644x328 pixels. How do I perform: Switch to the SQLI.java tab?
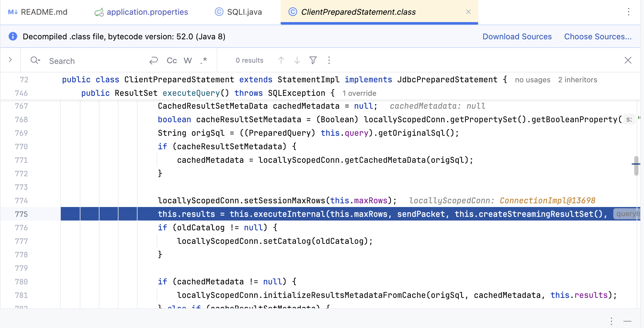(239, 12)
